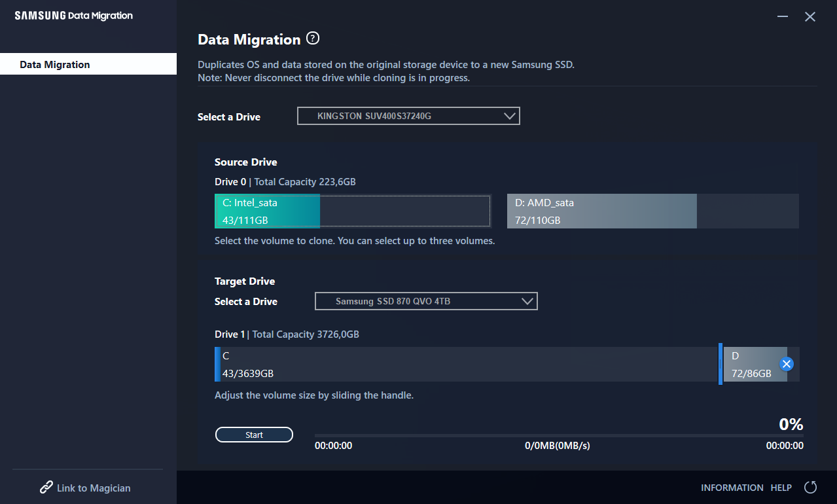The height and width of the screenshot is (504, 837).
Task: Open the INFORMATION link
Action: click(x=732, y=488)
